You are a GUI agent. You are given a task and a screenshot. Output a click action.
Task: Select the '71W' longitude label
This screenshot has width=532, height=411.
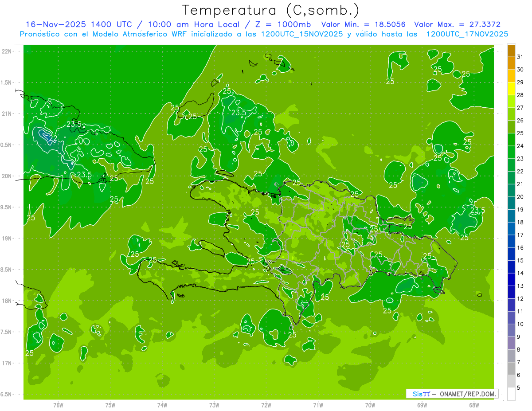pyautogui.click(x=318, y=404)
